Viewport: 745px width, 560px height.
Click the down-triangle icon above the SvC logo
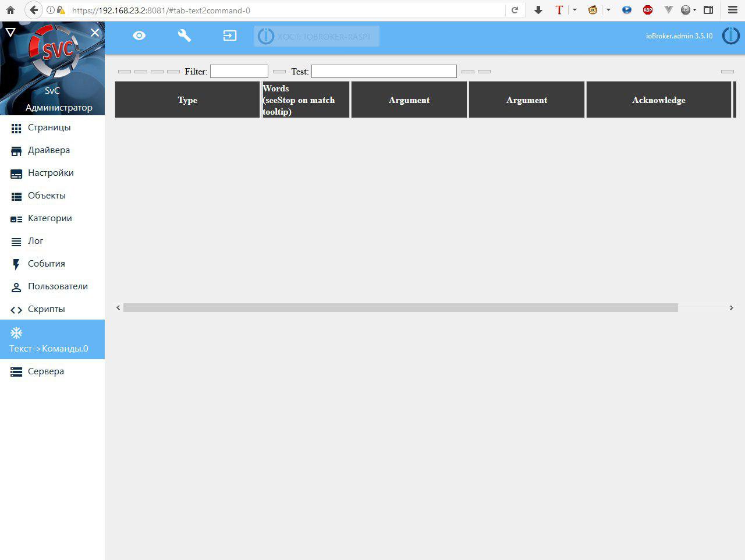pyautogui.click(x=10, y=32)
